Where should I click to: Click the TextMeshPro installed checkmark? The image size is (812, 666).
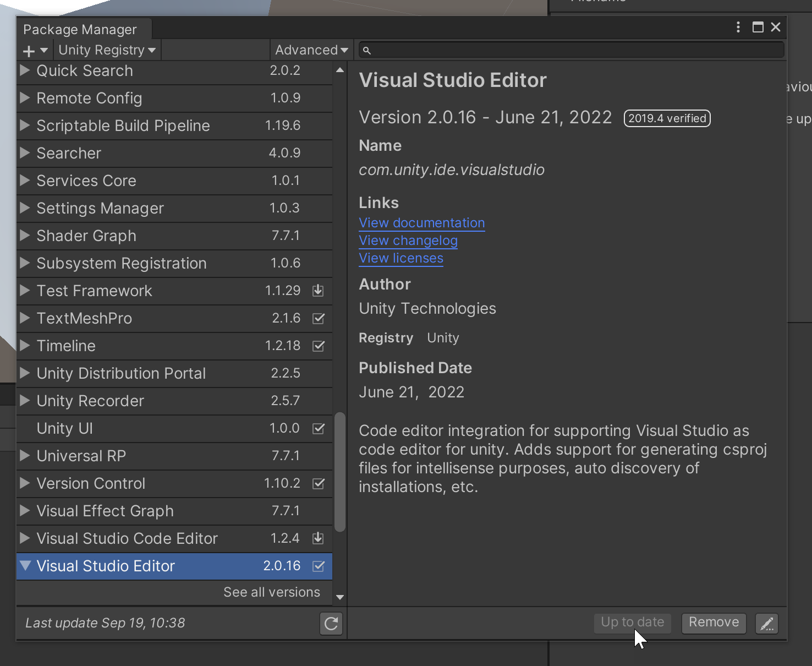pos(319,318)
